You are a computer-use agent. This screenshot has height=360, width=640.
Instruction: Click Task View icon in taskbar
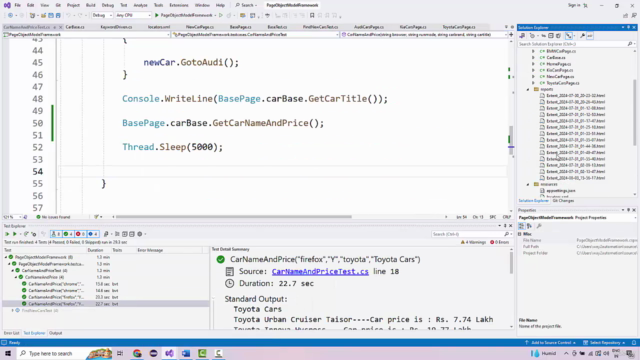120,353
